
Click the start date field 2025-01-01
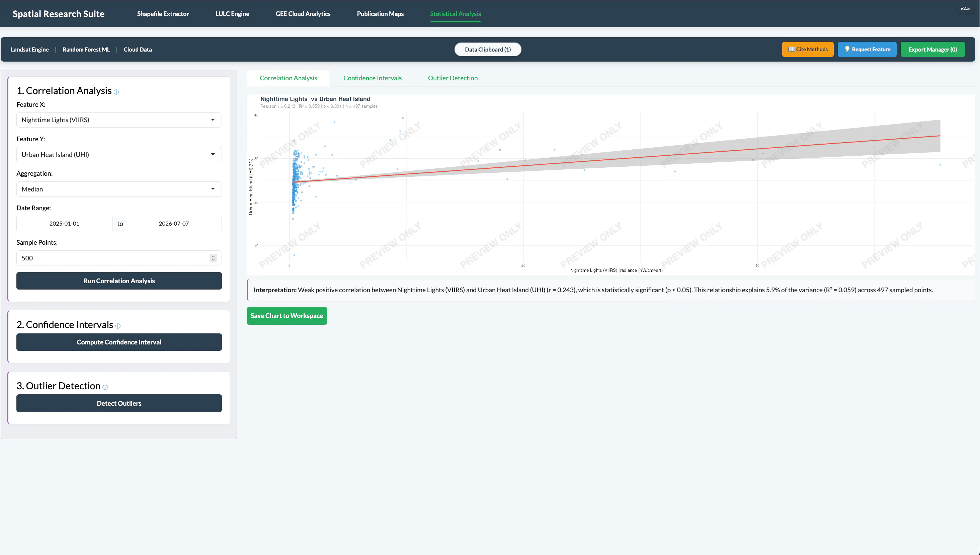pyautogui.click(x=64, y=224)
